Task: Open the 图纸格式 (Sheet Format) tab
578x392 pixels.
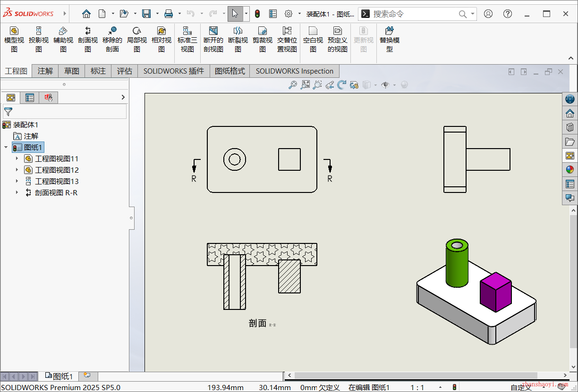Action: click(x=230, y=71)
